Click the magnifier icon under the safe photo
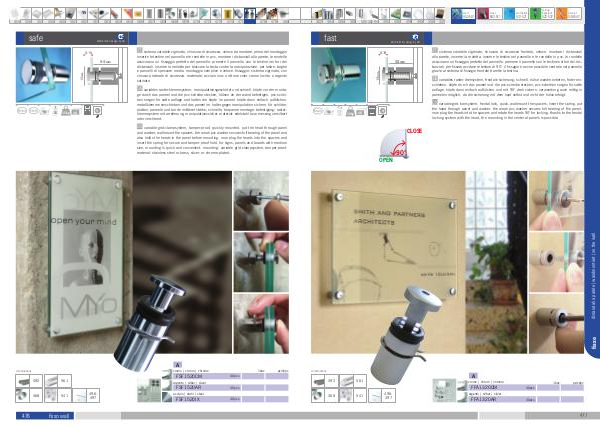The image size is (600, 426). click(x=98, y=111)
